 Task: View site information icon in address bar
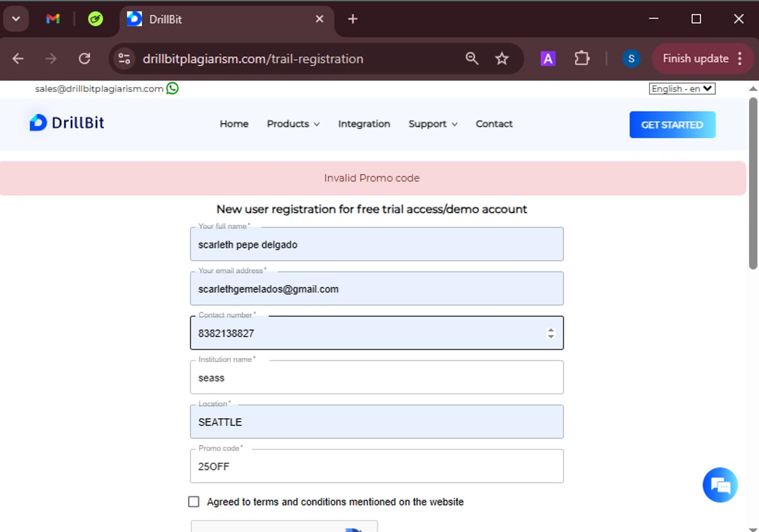pos(124,59)
